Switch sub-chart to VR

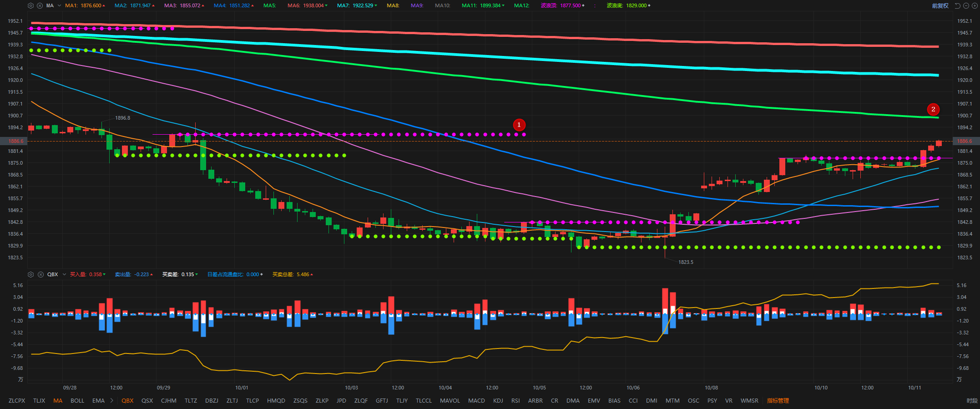[729, 400]
